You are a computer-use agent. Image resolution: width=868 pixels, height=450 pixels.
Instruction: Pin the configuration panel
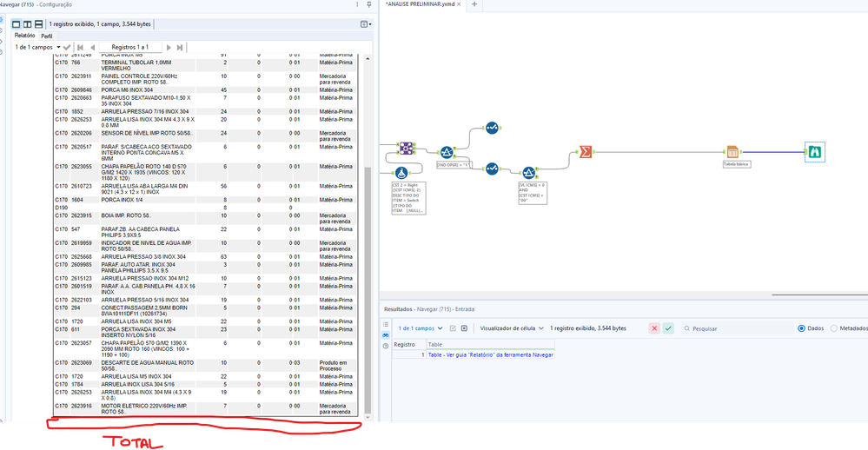pyautogui.click(x=369, y=4)
